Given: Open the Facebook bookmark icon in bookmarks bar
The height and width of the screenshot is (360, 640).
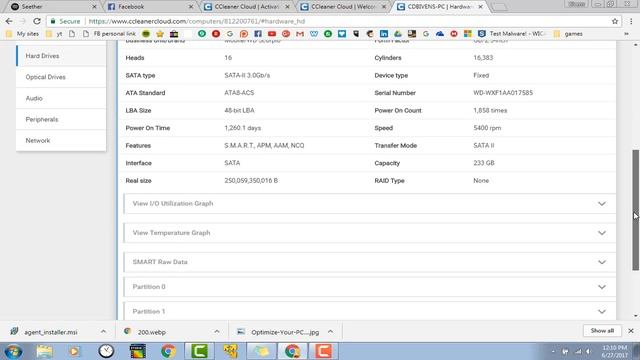Looking at the screenshot, I should point(258,34).
